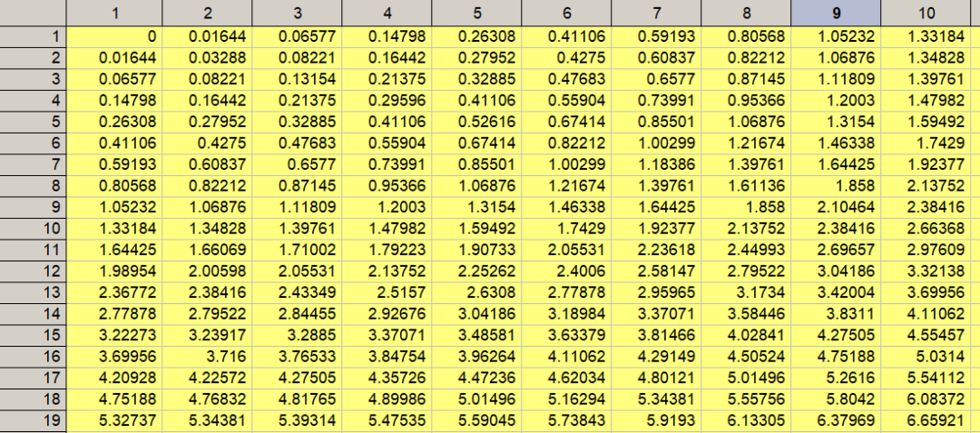Click cell 0.52616 in row 5

point(476,122)
